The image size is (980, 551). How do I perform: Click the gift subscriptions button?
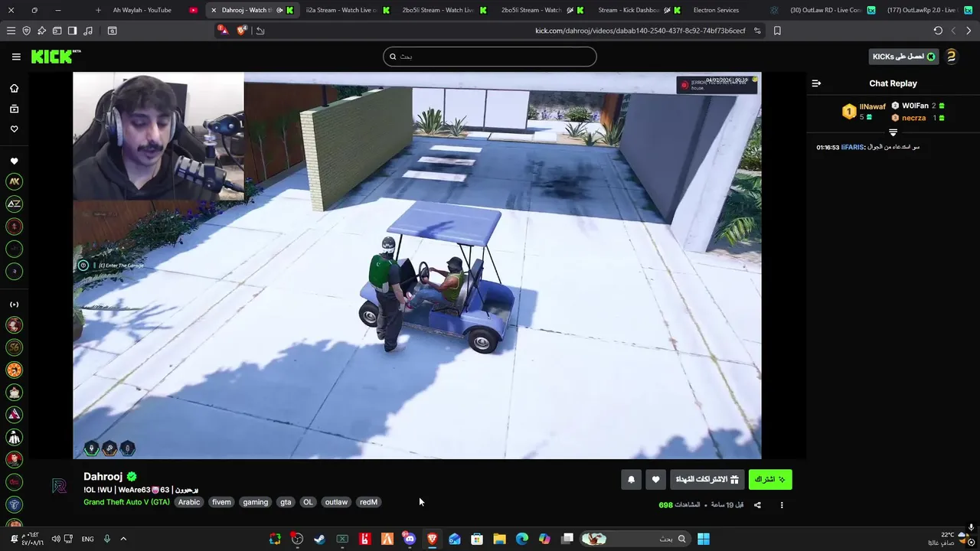pos(707,480)
